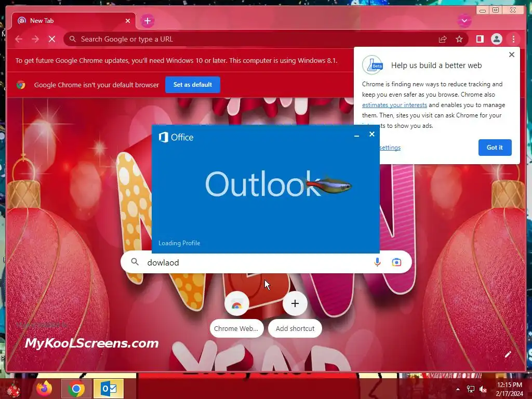Open a new tab with plus button

[148, 21]
